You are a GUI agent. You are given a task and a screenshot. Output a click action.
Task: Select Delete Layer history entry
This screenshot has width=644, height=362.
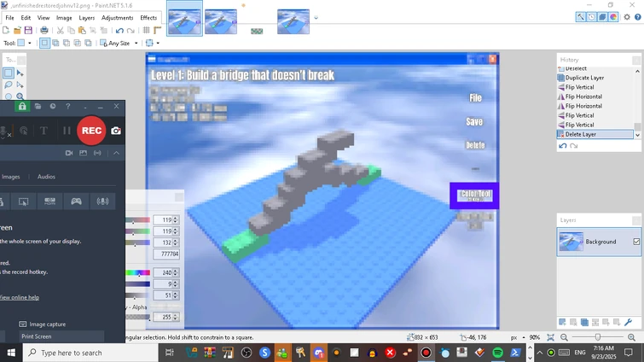pos(595,134)
